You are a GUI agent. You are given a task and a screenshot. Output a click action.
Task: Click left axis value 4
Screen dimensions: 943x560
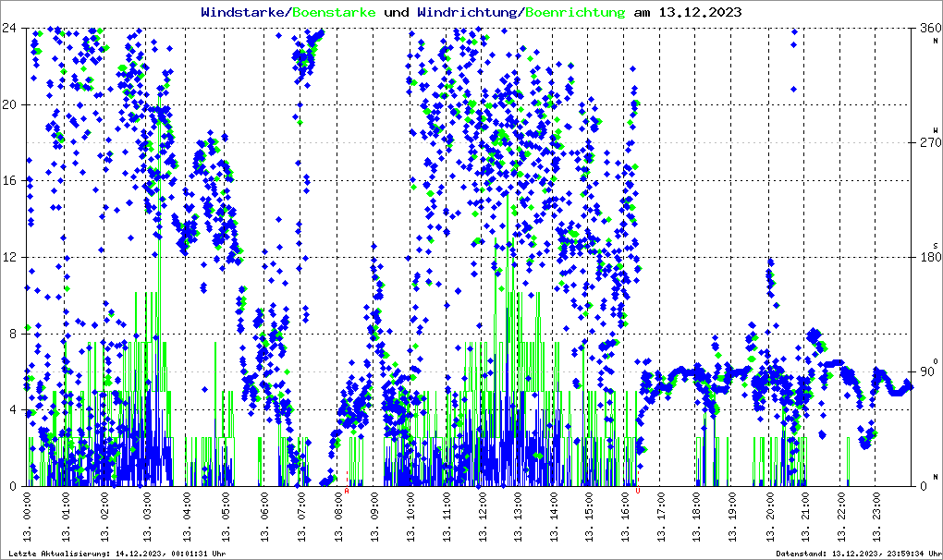point(12,409)
